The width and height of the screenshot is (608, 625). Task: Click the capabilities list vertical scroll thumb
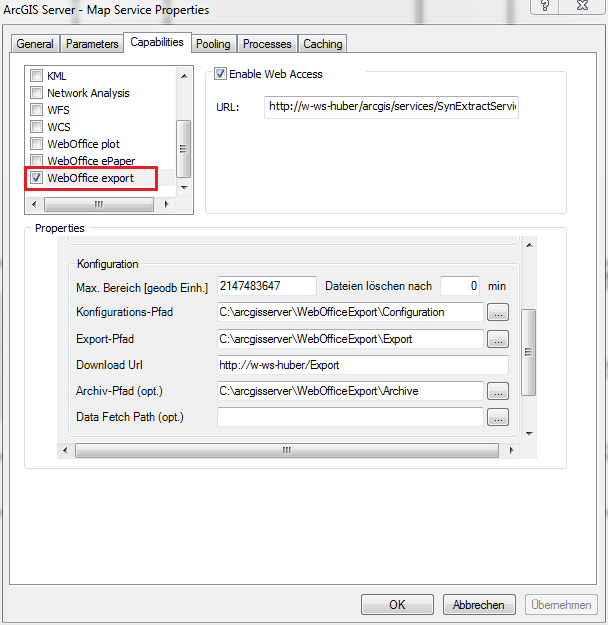pos(183,149)
